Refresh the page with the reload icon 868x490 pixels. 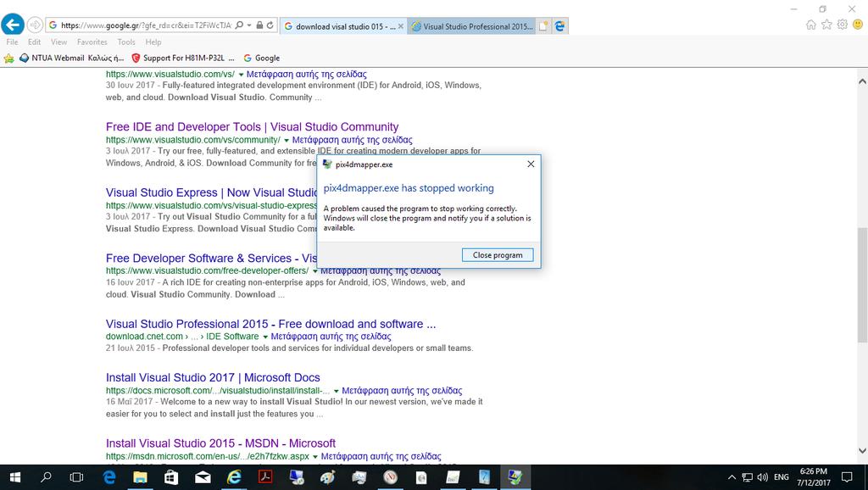pyautogui.click(x=270, y=25)
